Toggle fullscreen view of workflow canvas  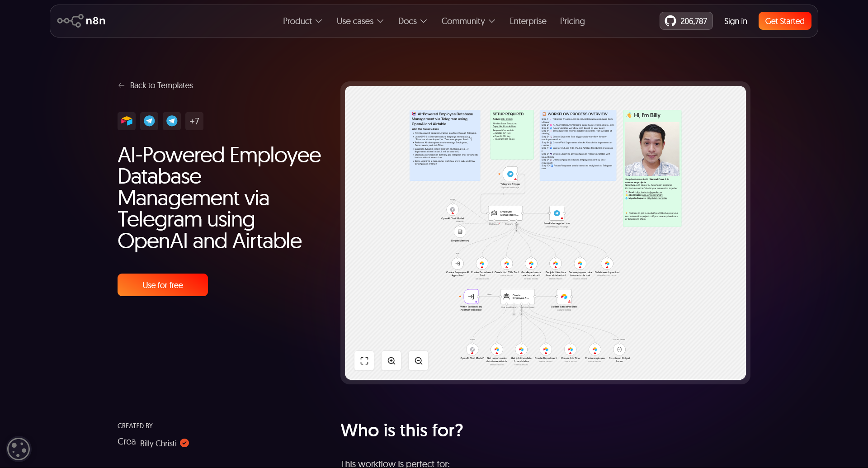(x=364, y=361)
